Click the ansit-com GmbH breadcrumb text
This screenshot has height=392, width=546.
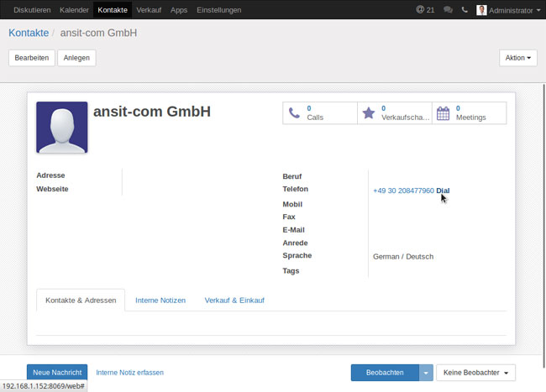pyautogui.click(x=98, y=33)
